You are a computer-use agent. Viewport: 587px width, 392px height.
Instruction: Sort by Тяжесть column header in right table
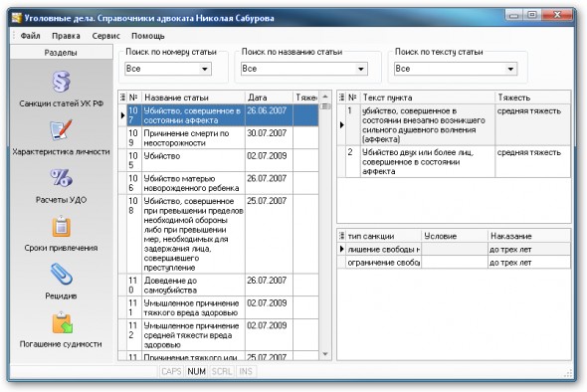point(532,98)
